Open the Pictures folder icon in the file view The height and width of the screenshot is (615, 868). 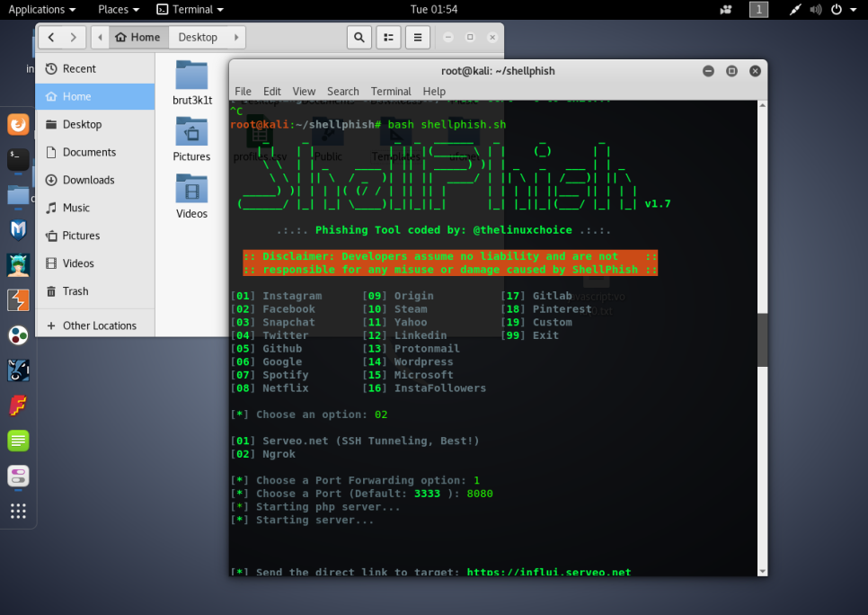[x=191, y=139]
